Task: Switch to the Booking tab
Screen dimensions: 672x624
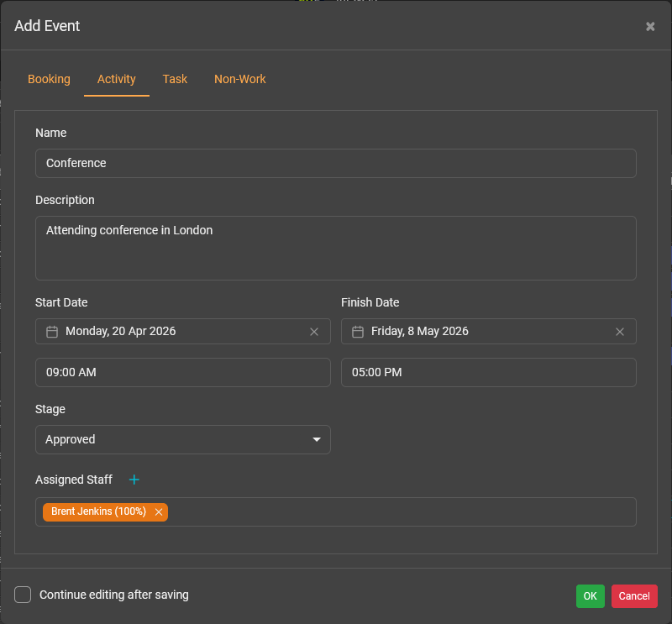Action: pos(49,79)
